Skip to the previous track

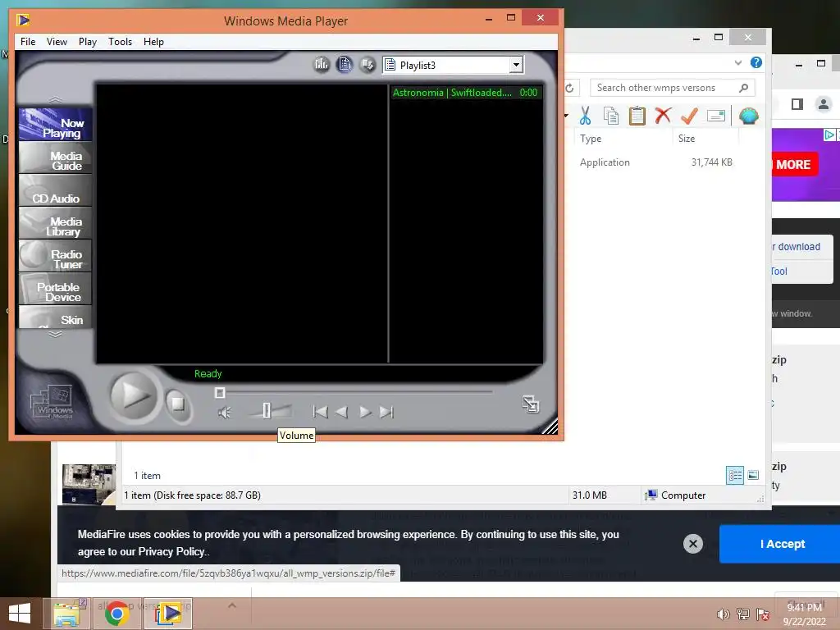coord(320,412)
